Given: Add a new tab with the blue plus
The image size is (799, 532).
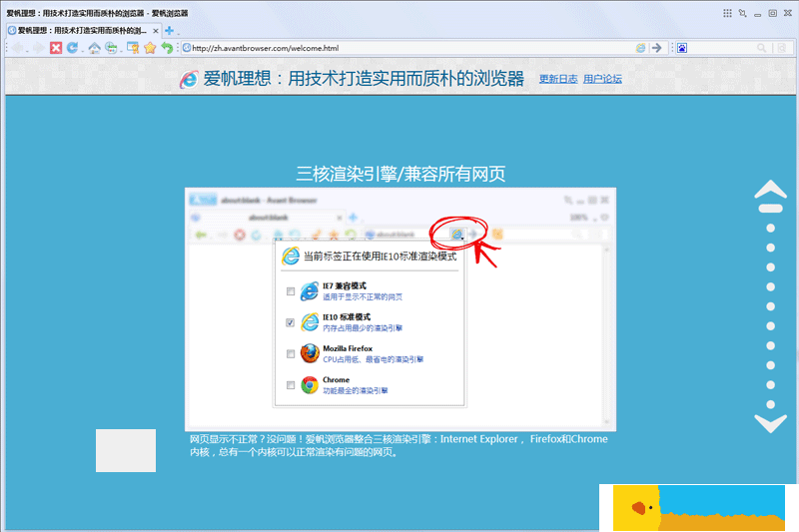Looking at the screenshot, I should [169, 31].
